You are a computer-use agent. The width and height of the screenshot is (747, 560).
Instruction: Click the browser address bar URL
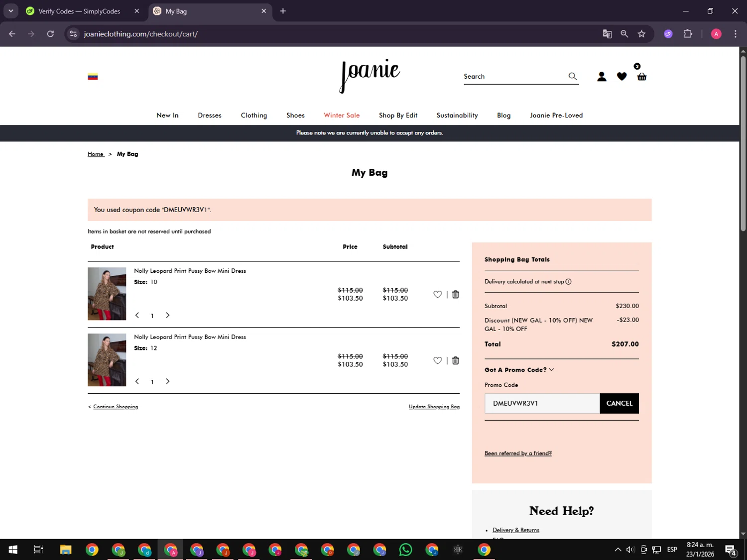coord(141,34)
